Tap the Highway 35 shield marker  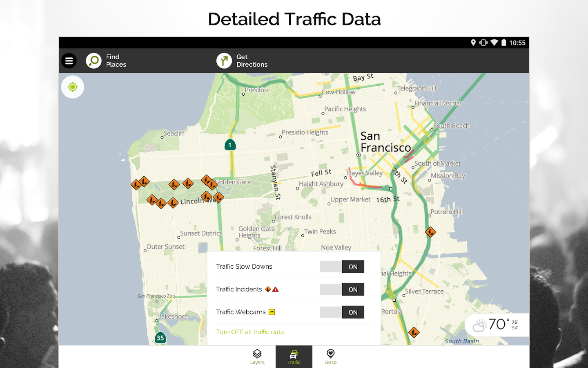pyautogui.click(x=160, y=338)
